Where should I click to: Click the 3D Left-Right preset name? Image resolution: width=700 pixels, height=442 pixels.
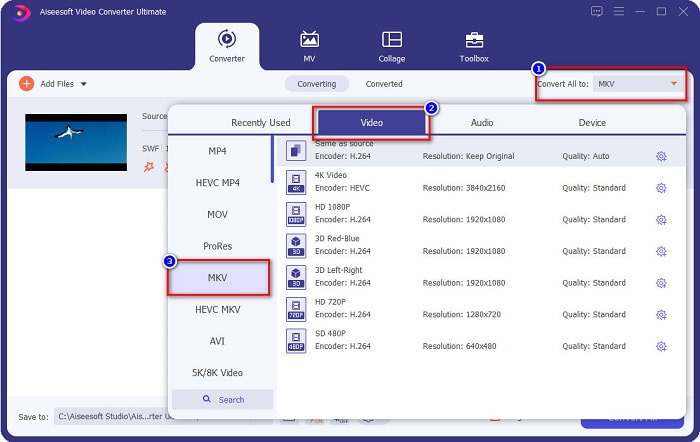(338, 270)
